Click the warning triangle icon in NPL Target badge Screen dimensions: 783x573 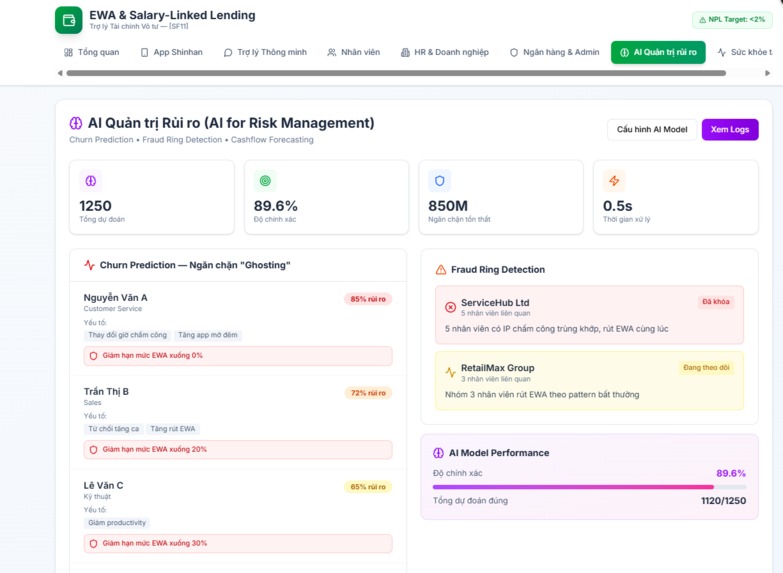tap(703, 20)
